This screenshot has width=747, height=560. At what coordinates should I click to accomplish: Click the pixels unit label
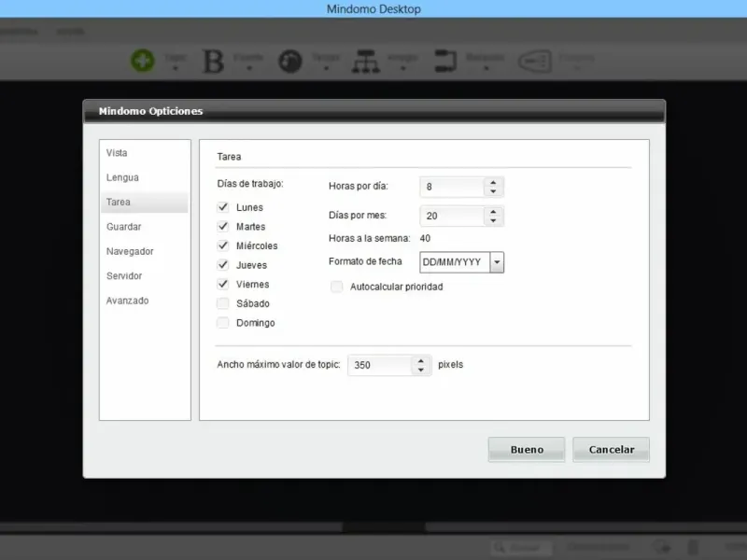point(450,364)
